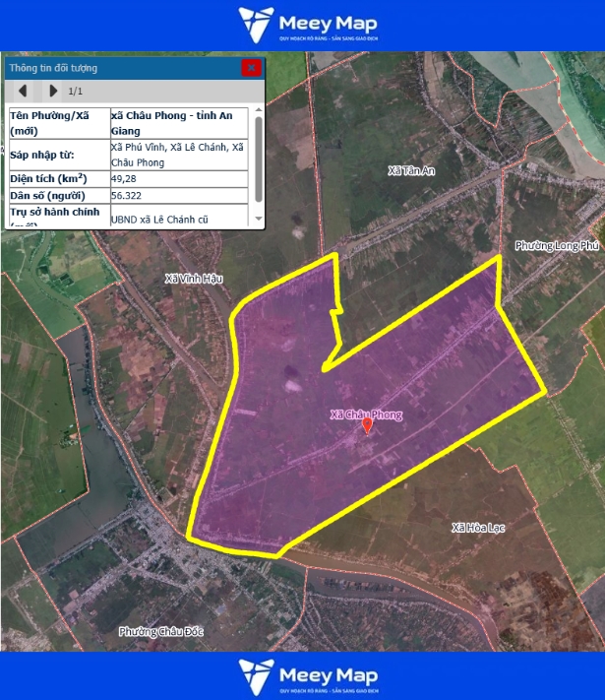Select the Phường Châu Đốc map label

159,631
